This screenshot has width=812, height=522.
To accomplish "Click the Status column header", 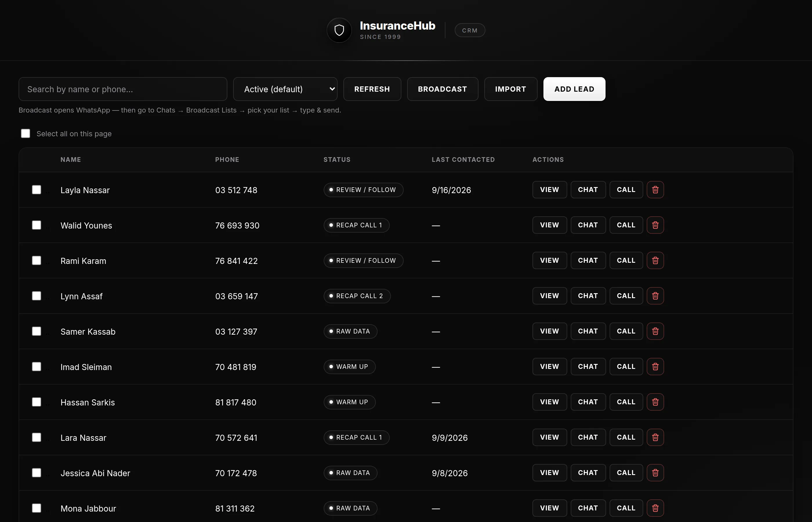I will [x=337, y=160].
